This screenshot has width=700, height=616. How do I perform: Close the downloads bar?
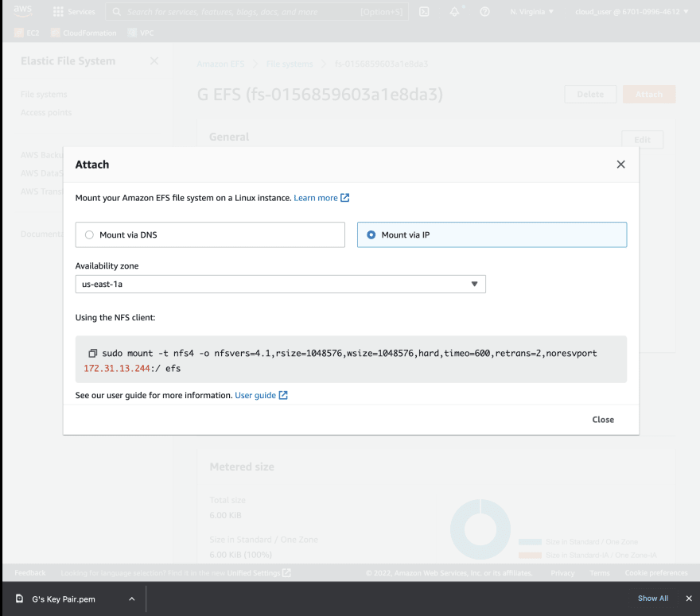(x=689, y=599)
